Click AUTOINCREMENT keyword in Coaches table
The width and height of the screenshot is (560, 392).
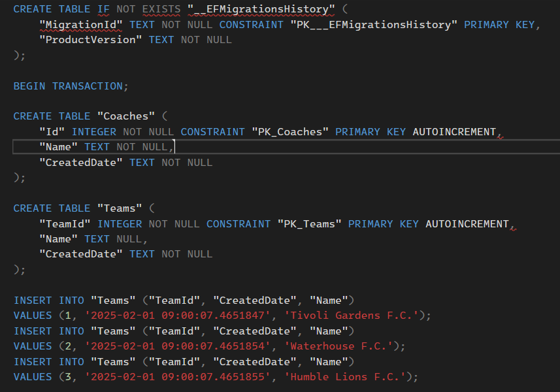click(454, 132)
